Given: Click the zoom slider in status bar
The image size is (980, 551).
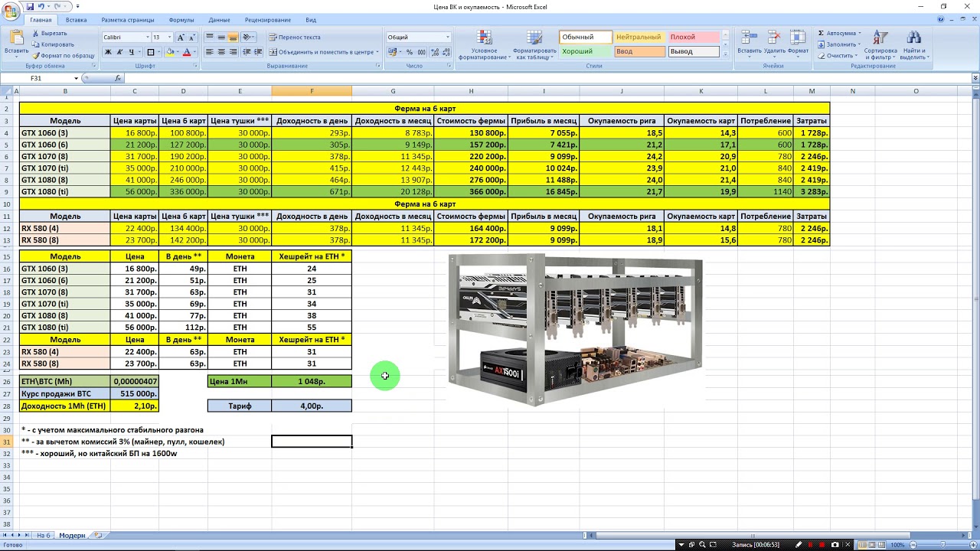Looking at the screenshot, I should (x=941, y=544).
